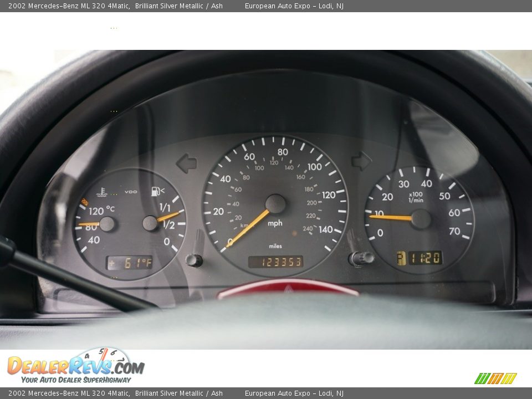The height and width of the screenshot is (399, 532).
Task: Click the right turn signal arrow indicator
Action: coord(361,161)
